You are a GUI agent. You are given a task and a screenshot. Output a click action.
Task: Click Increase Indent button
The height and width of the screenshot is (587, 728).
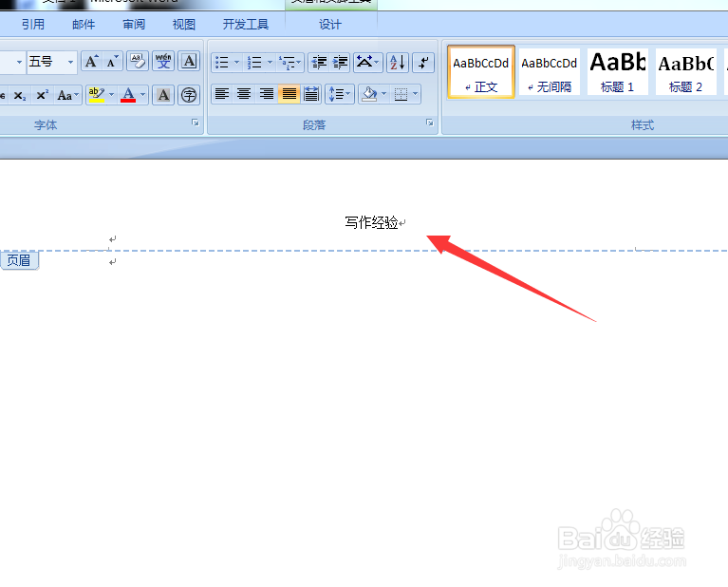click(x=341, y=63)
